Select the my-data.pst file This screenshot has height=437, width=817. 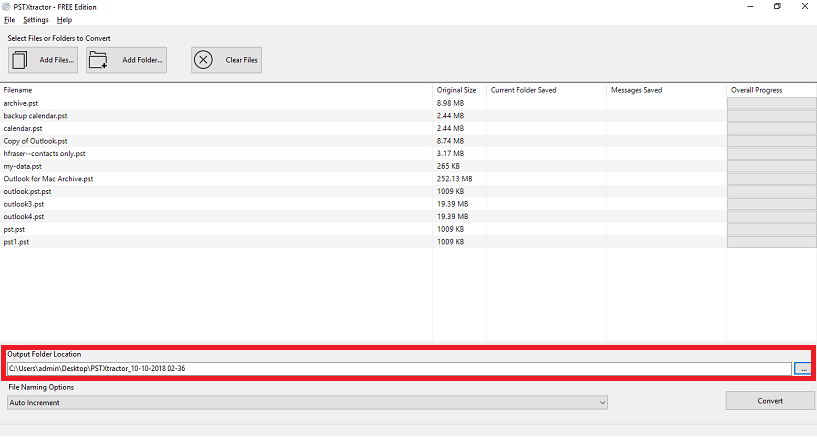click(x=22, y=166)
